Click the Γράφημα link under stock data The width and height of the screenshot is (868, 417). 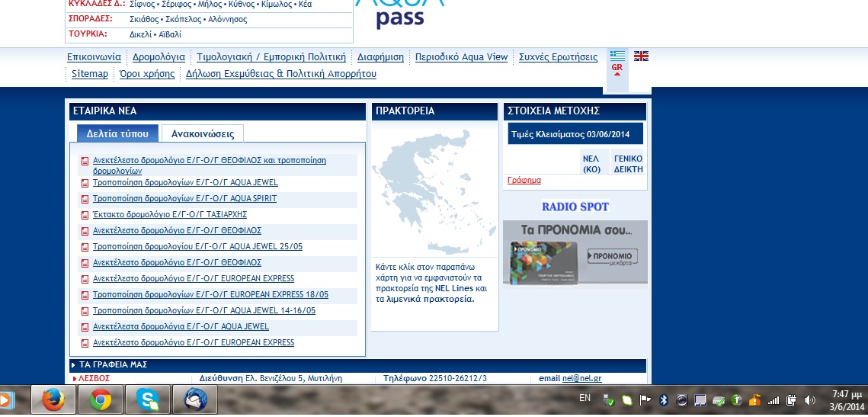[x=524, y=181]
